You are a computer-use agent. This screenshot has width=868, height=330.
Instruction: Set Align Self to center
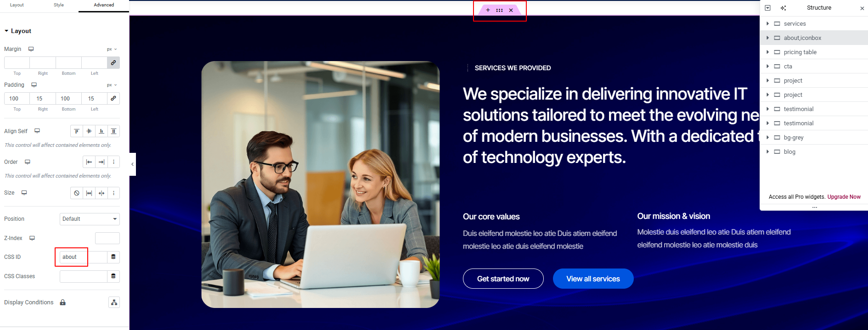tap(89, 131)
